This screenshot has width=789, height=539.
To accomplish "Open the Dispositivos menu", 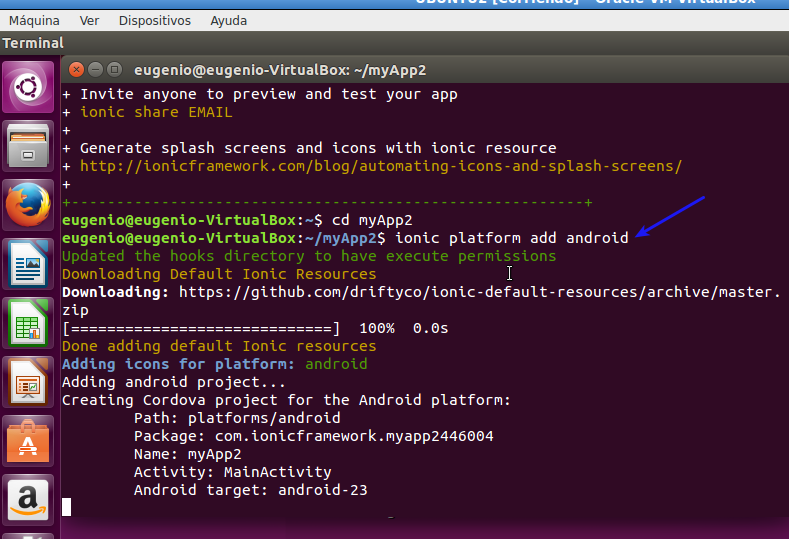I will pos(154,21).
